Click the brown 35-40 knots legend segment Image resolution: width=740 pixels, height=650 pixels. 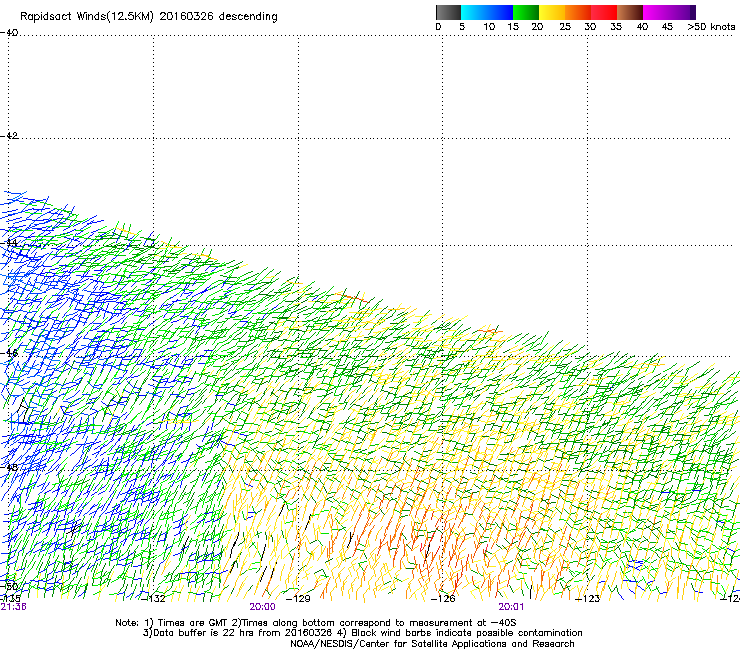(630, 12)
